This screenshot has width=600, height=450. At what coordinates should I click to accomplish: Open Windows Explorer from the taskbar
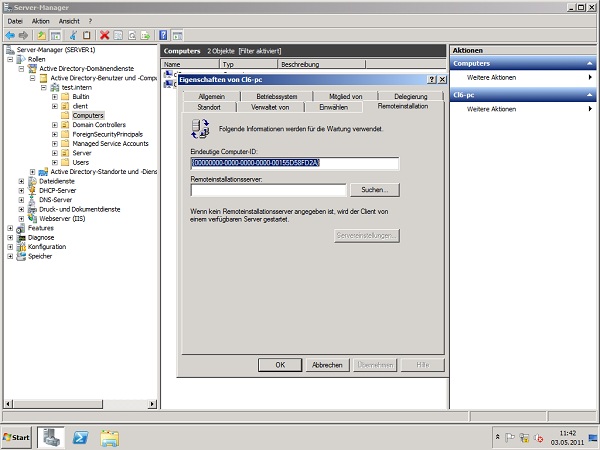click(x=110, y=437)
